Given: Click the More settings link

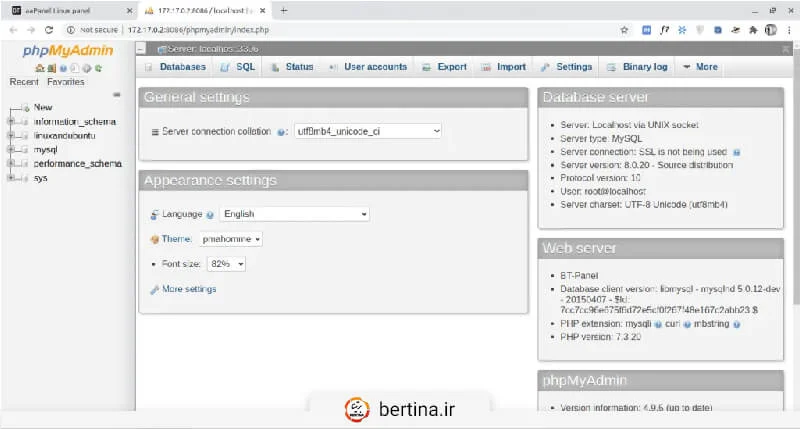Looking at the screenshot, I should 188,289.
